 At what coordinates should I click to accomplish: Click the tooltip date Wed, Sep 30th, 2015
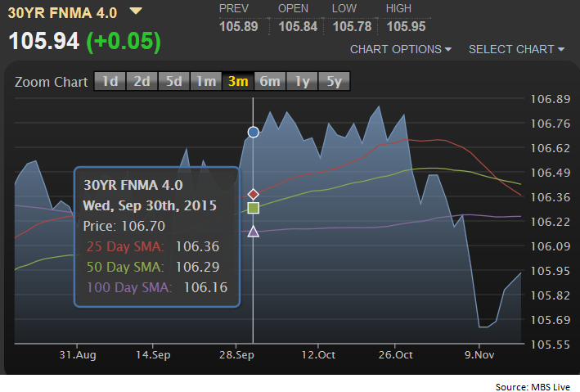point(150,205)
